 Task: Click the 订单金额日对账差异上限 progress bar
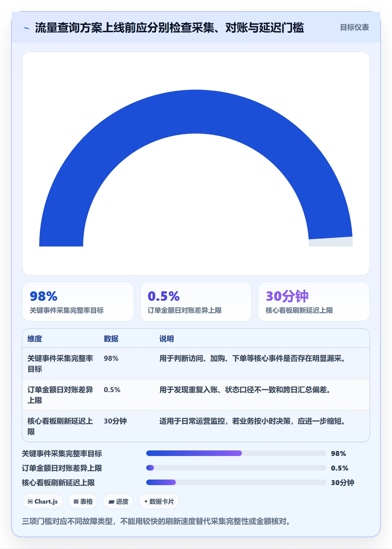(236, 468)
